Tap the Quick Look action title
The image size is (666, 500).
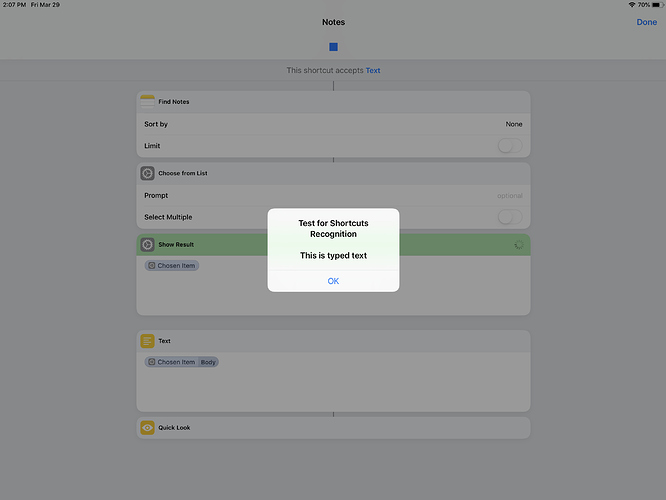[x=174, y=428]
